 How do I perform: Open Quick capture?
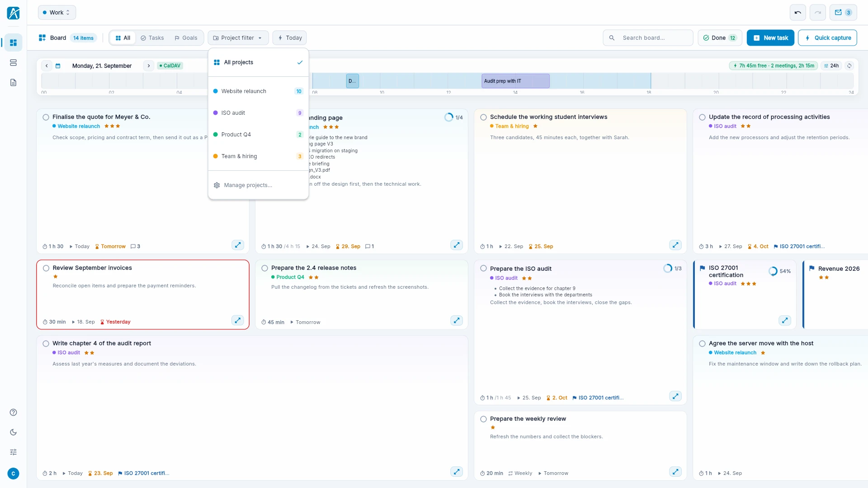coord(827,38)
